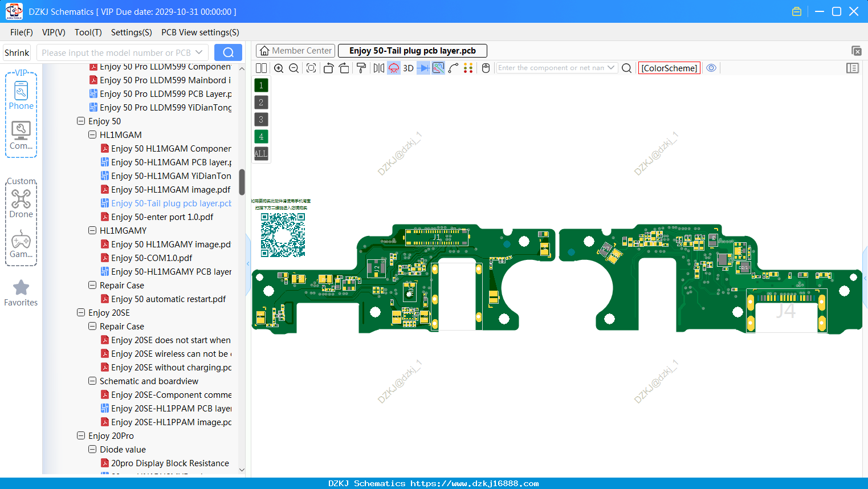This screenshot has width=868, height=489.
Task: Open the Game console category
Action: pyautogui.click(x=21, y=243)
